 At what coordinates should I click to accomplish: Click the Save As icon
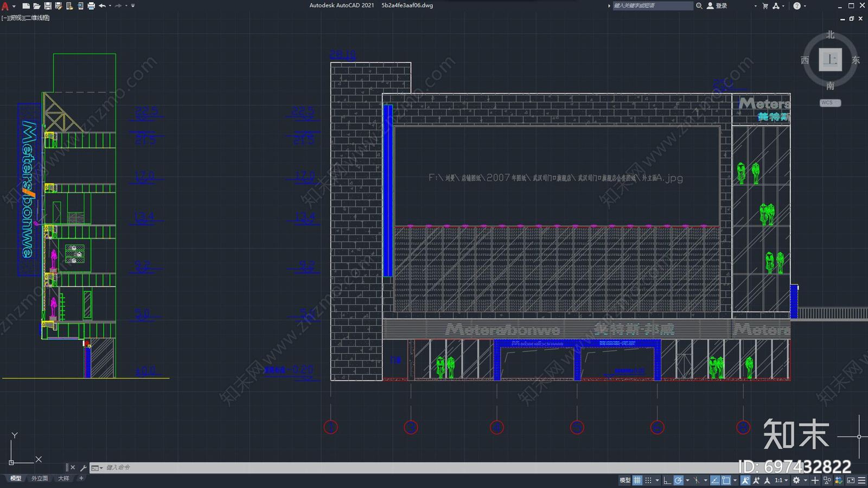tap(59, 6)
